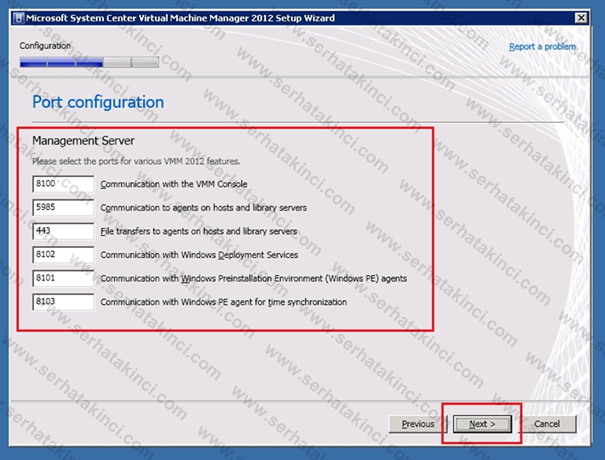
Task: Open the Report a problem link
Action: (x=542, y=47)
